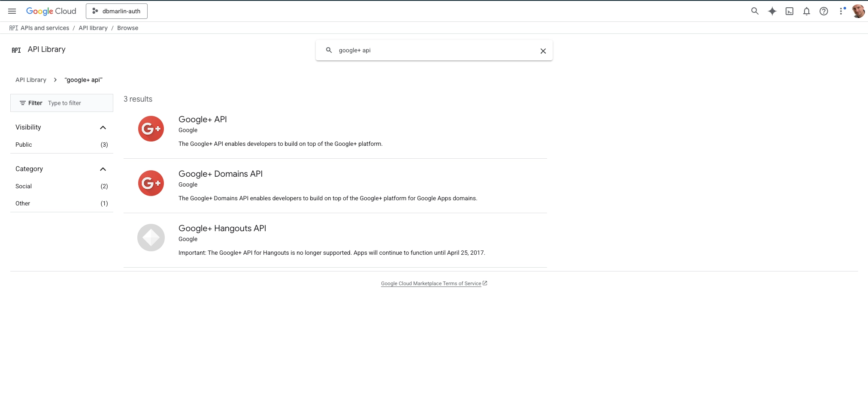Return to API Library via breadcrumb link

(30, 80)
